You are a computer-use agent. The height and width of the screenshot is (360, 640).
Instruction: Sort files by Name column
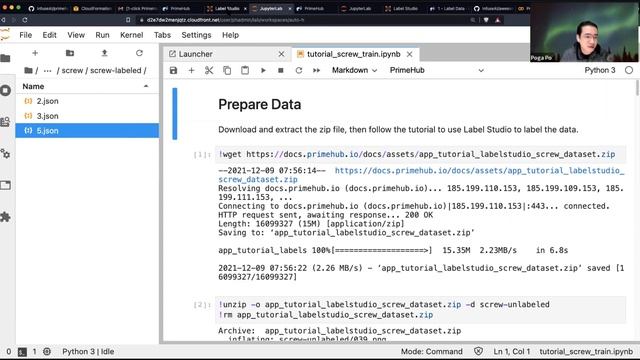coord(87,87)
